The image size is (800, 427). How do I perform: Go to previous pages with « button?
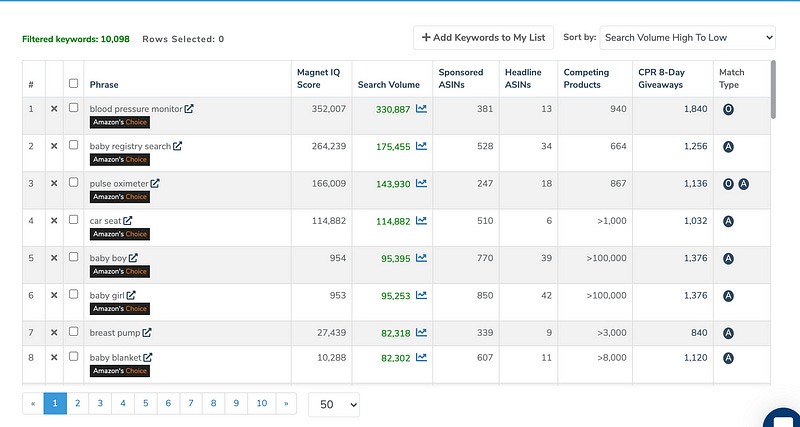[33, 404]
